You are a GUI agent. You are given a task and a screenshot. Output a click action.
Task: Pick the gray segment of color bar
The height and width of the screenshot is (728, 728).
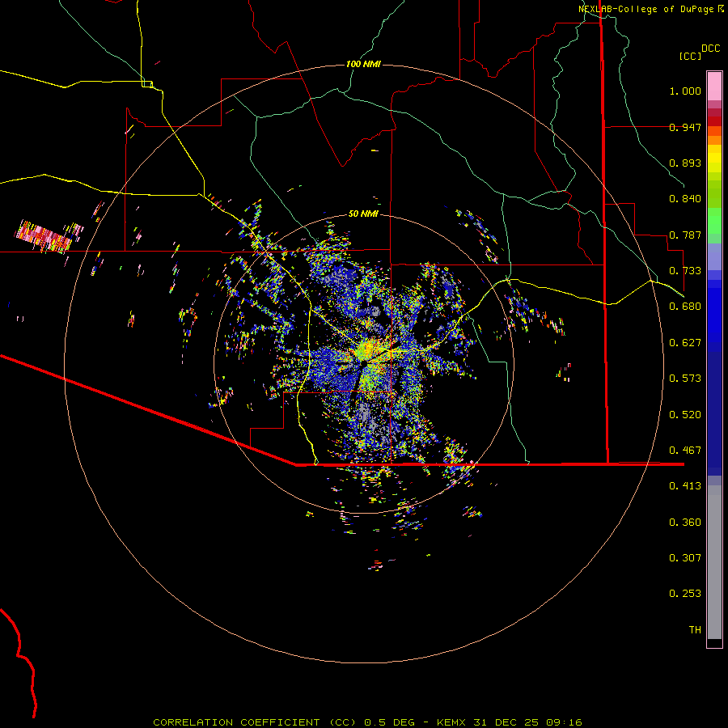[x=714, y=562]
